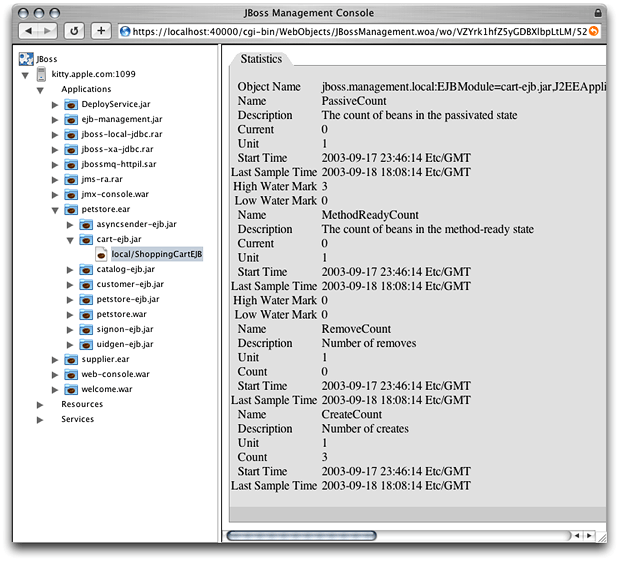Expand the catalog-ejb.jar node
Image resolution: width=618 pixels, height=562 pixels.
point(70,270)
